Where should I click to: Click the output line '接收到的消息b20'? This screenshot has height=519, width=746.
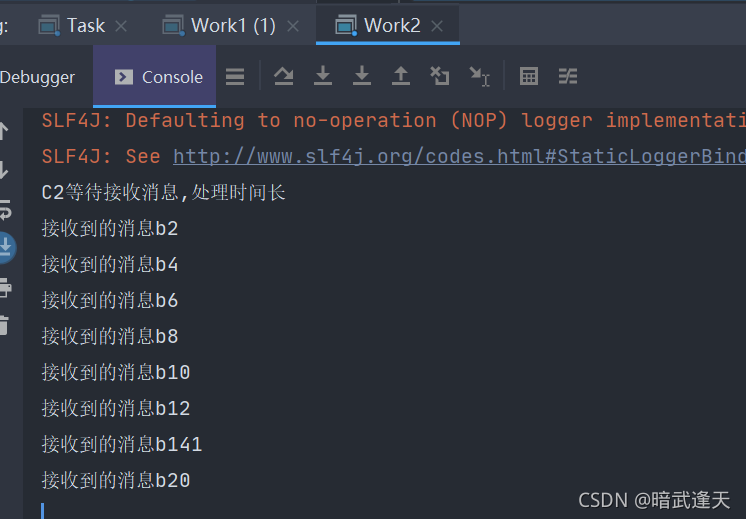coord(116,480)
